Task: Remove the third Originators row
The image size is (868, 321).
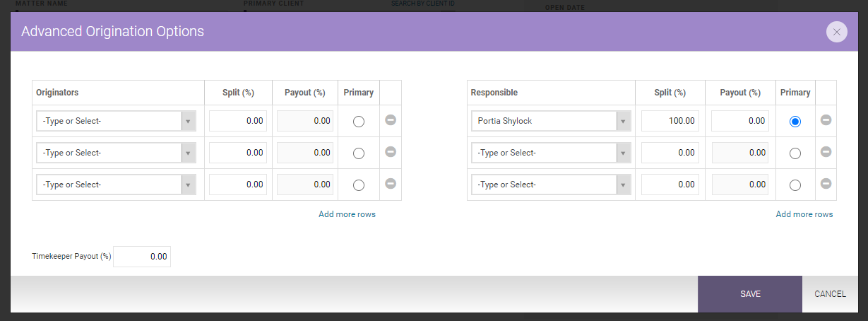Action: point(391,184)
